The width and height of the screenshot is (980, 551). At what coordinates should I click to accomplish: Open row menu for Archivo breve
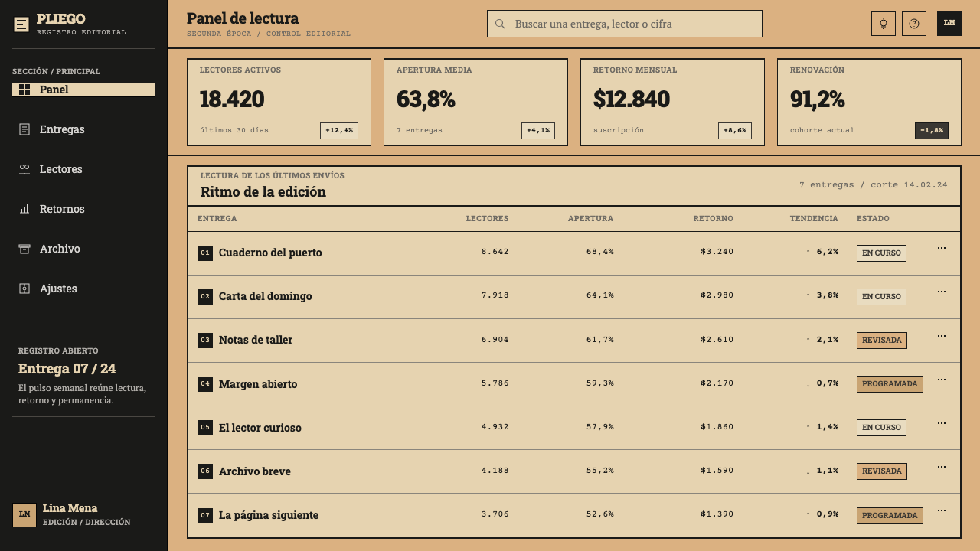(x=942, y=466)
